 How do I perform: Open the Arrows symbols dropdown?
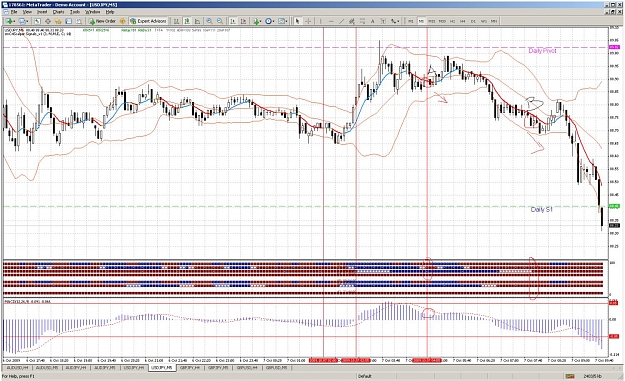tap(395, 21)
